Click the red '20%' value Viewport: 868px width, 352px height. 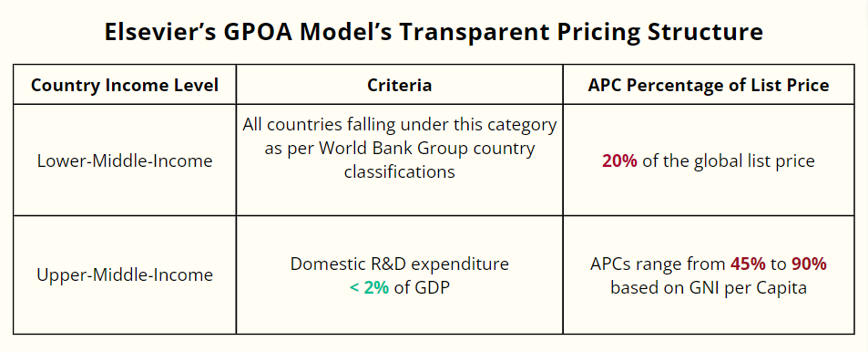619,160
